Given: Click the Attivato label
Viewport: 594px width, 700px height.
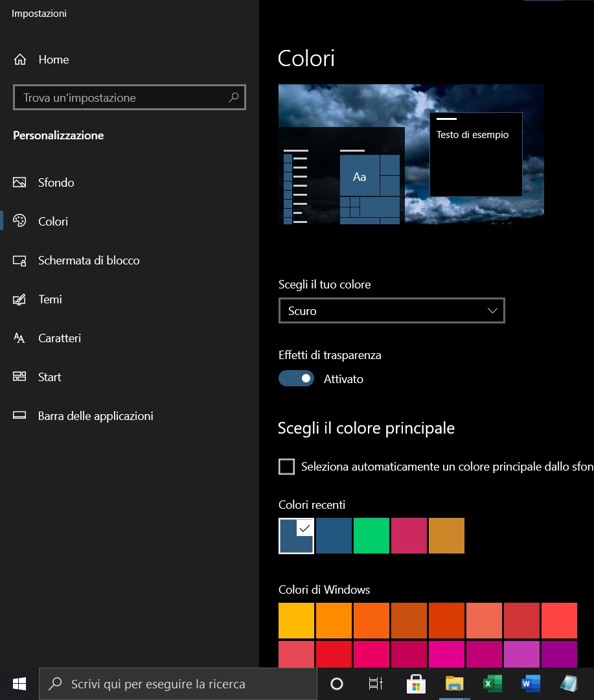Looking at the screenshot, I should [x=343, y=379].
